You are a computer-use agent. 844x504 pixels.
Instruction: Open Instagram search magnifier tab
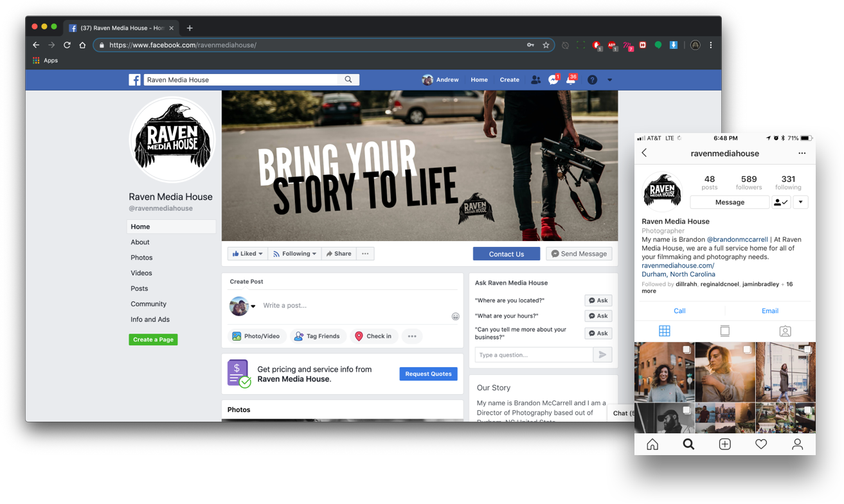click(688, 444)
